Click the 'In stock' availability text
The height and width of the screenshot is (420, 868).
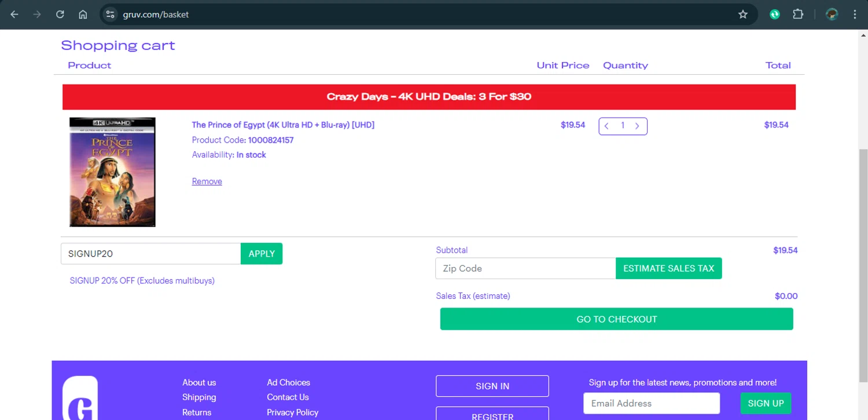(x=251, y=155)
